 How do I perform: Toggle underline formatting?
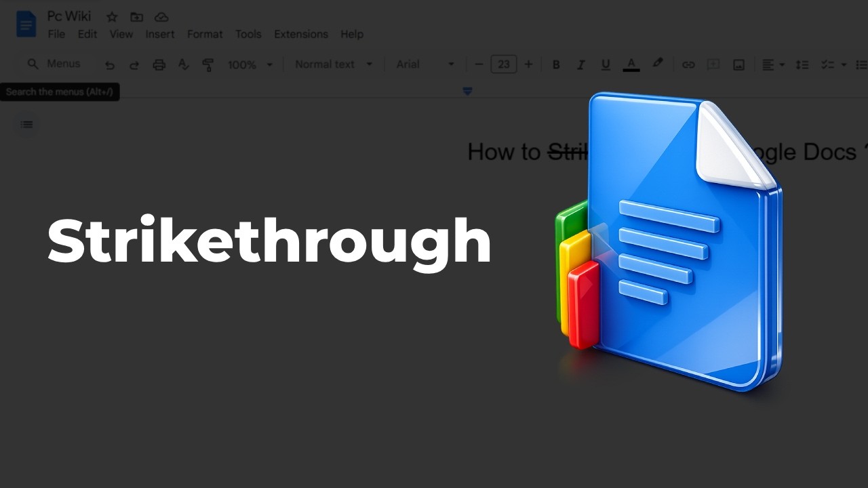[x=606, y=64]
